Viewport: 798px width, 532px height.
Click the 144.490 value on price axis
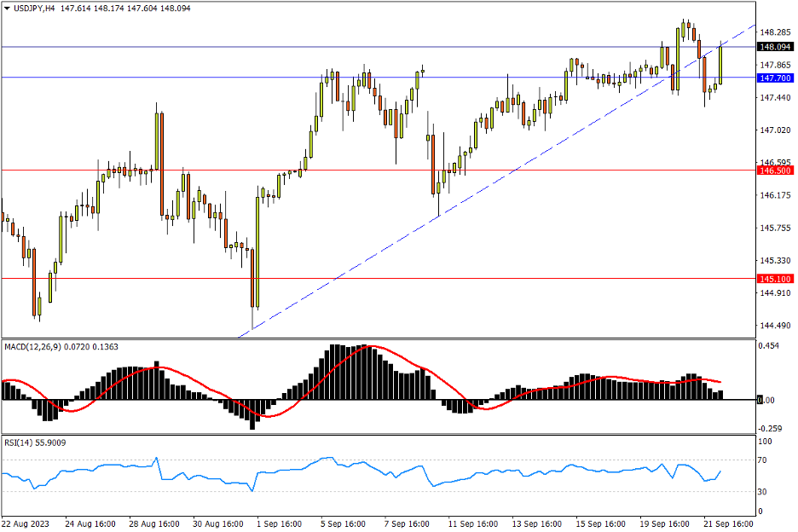[776, 326]
